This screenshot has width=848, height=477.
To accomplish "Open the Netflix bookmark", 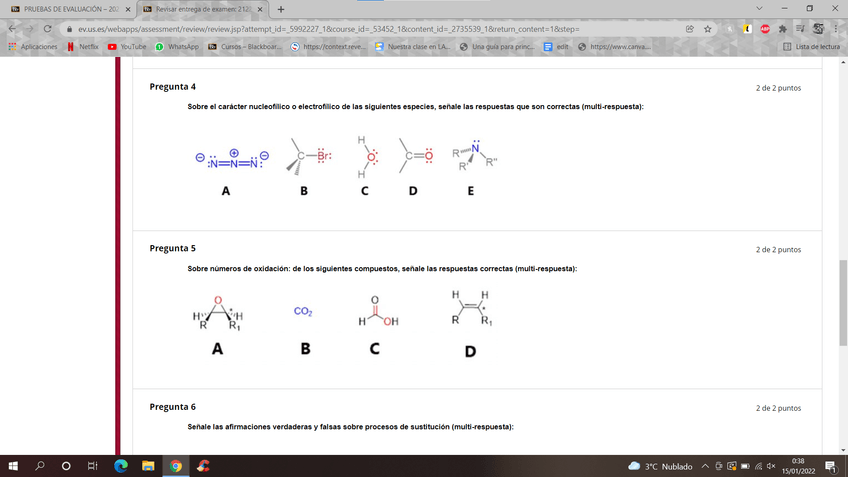I will (83, 47).
